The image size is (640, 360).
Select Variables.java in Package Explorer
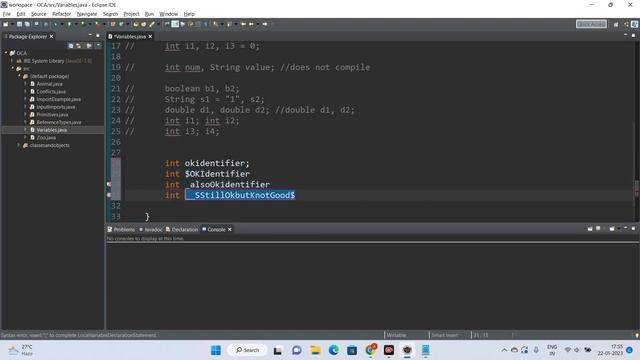(51, 130)
